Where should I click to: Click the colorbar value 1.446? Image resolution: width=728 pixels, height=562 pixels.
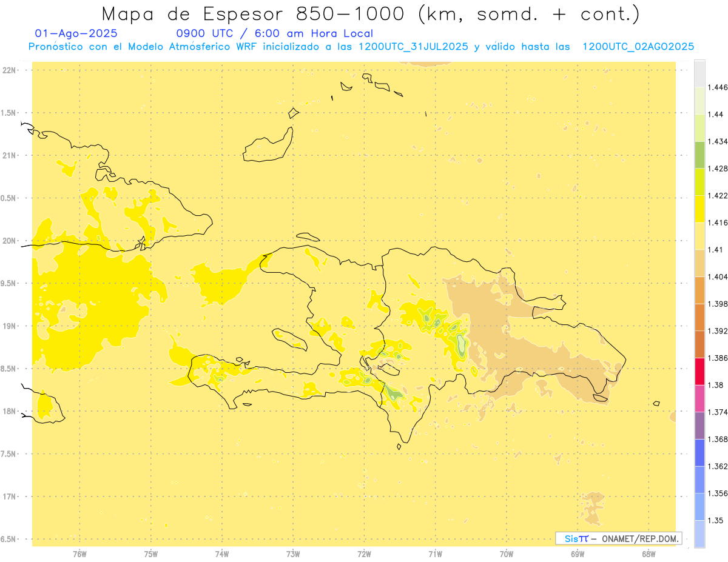[x=718, y=87]
